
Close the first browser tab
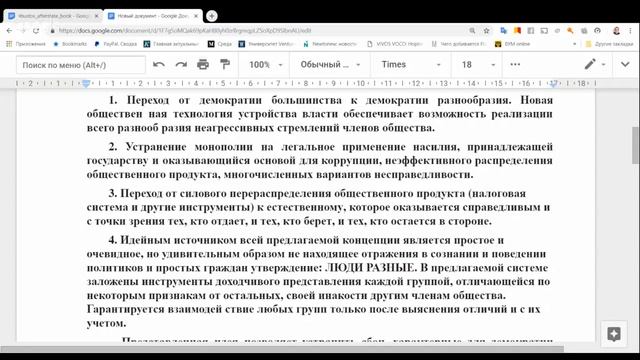tap(96, 16)
